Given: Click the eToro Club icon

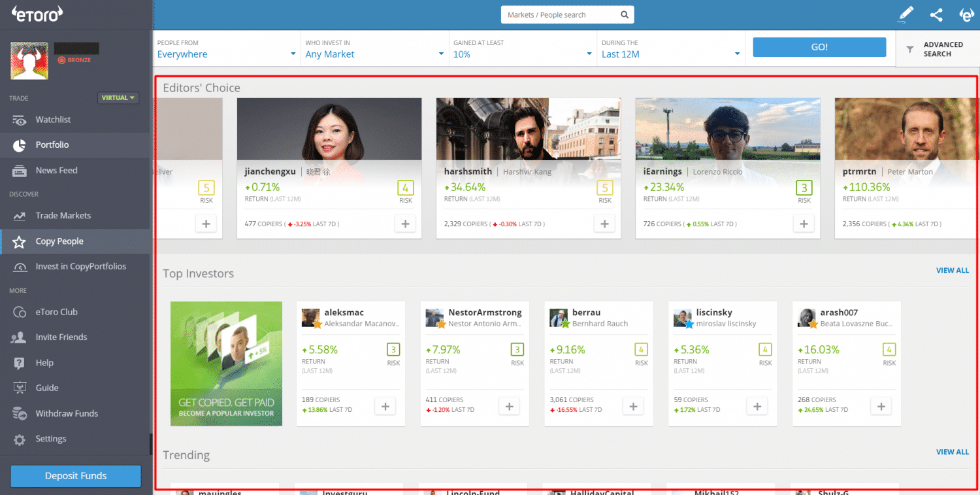Looking at the screenshot, I should coord(20,313).
